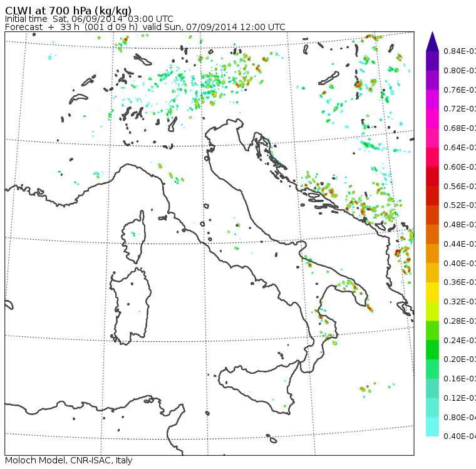Click the 0.60E-03 legend label
476x469 pixels.
point(459,167)
